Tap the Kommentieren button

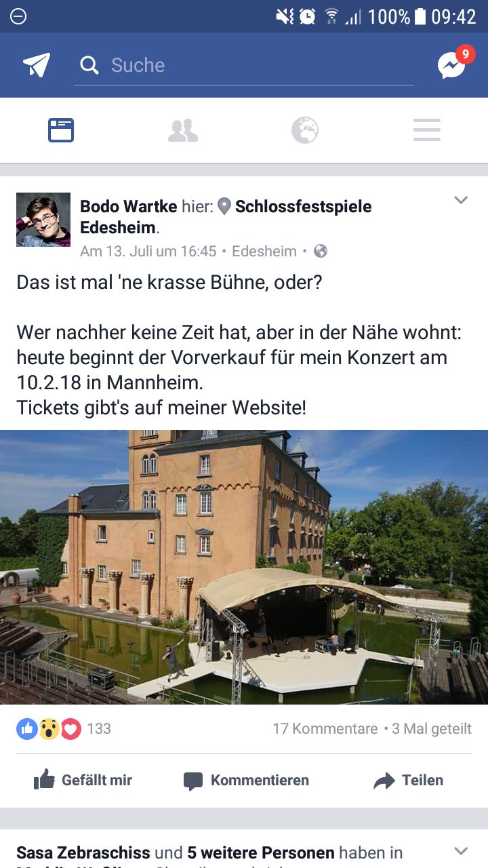[x=246, y=781]
